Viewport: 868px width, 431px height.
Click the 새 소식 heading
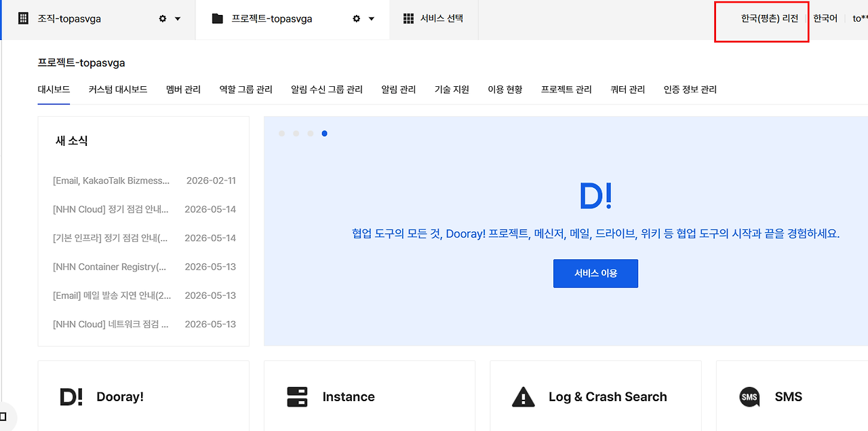(x=72, y=141)
